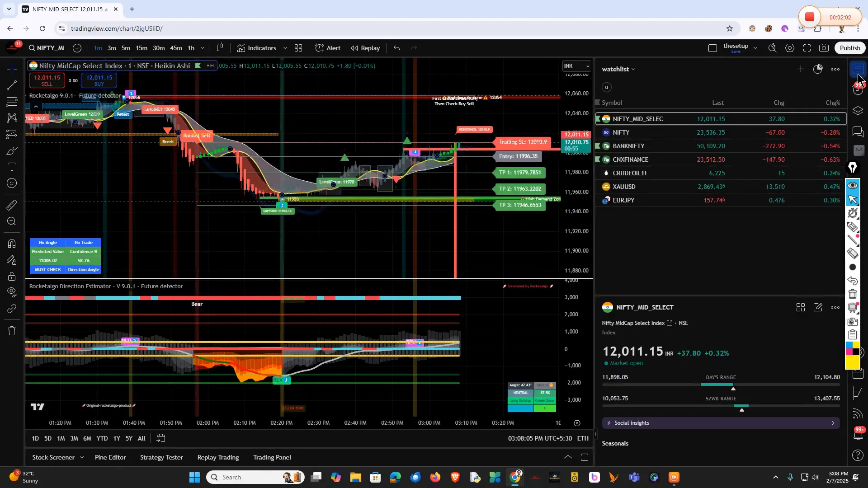
Task: Remove all drawings with trash icon
Action: click(x=11, y=331)
